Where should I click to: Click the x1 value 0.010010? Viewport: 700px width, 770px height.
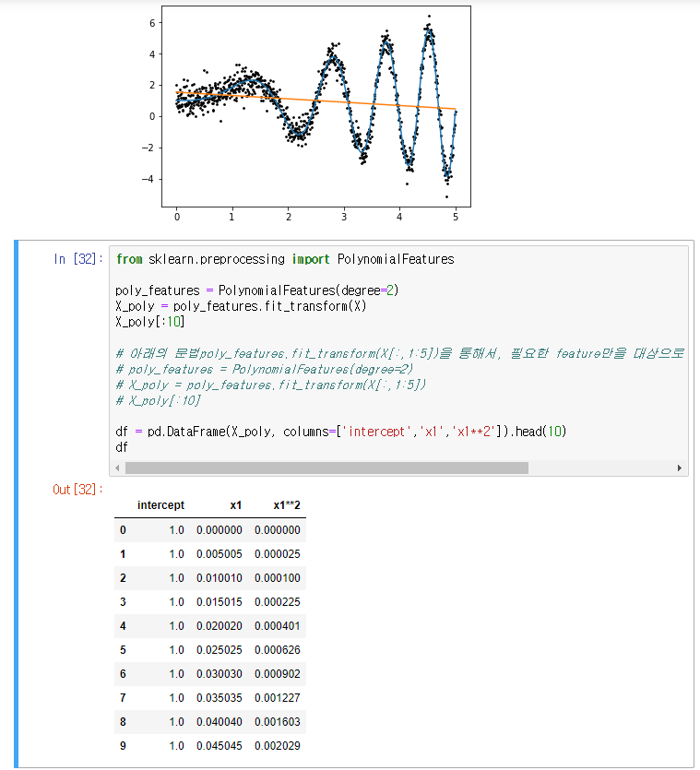click(x=219, y=578)
